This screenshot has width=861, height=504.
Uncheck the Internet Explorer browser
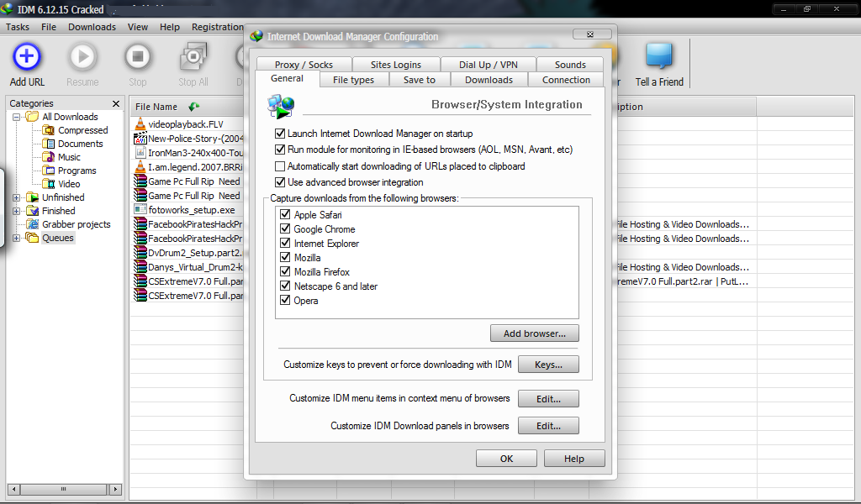coord(285,243)
